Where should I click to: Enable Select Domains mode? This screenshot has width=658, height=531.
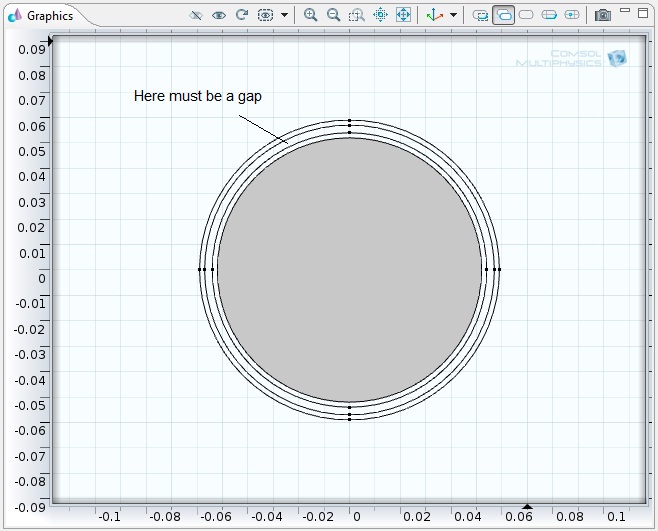526,15
